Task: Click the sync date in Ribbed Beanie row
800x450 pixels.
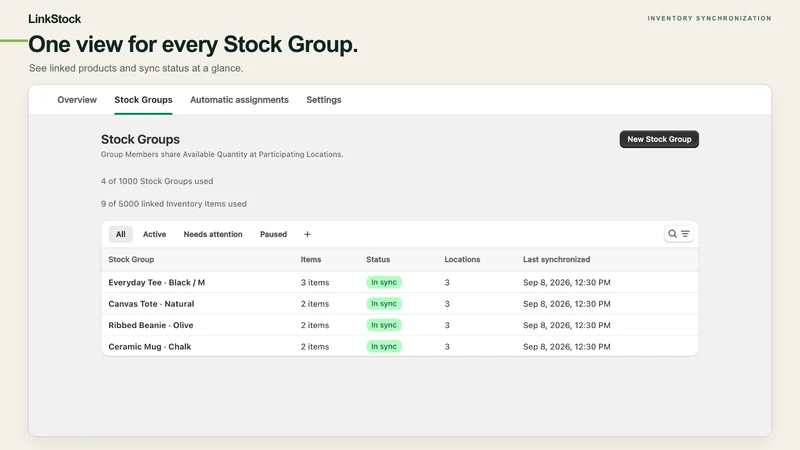Action: (567, 325)
